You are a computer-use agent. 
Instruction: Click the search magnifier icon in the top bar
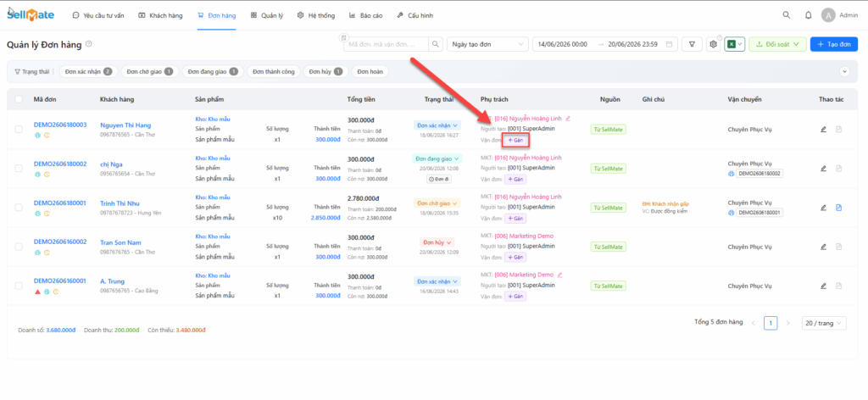click(786, 15)
